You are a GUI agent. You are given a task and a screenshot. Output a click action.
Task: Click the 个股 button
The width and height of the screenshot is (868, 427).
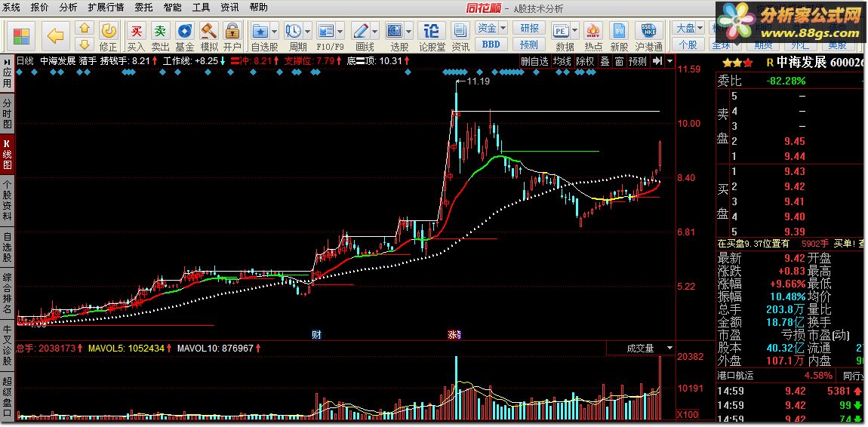pos(688,44)
